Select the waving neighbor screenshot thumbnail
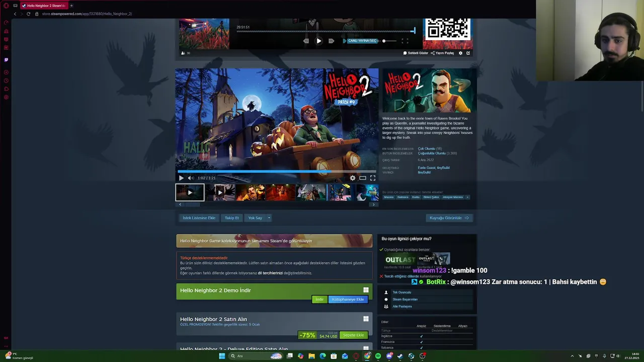Screen dimensions: 644x362 coord(250,192)
